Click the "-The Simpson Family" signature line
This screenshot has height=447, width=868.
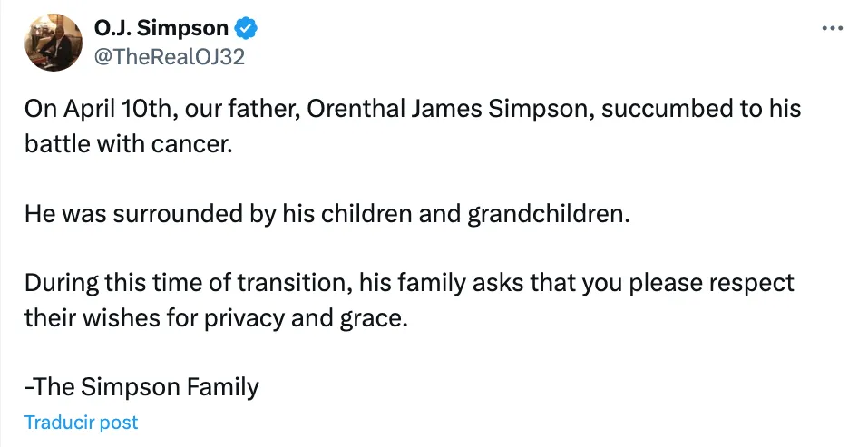tap(142, 387)
